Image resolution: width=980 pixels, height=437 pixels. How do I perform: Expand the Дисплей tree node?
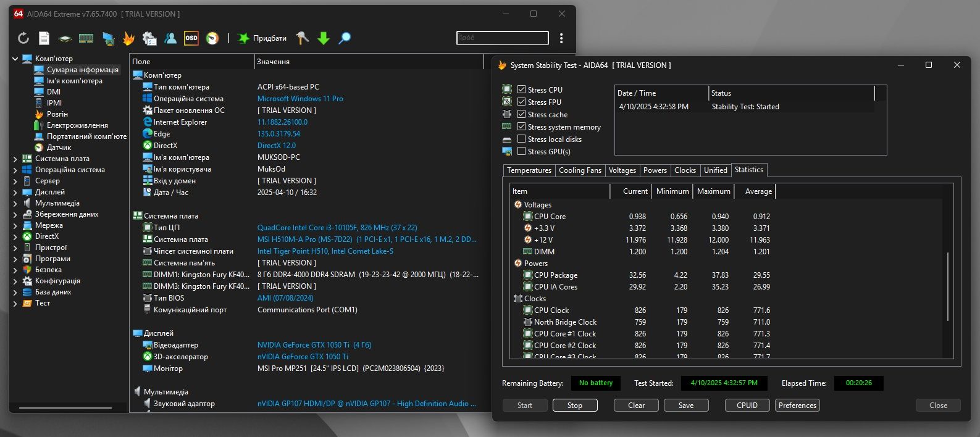click(15, 192)
